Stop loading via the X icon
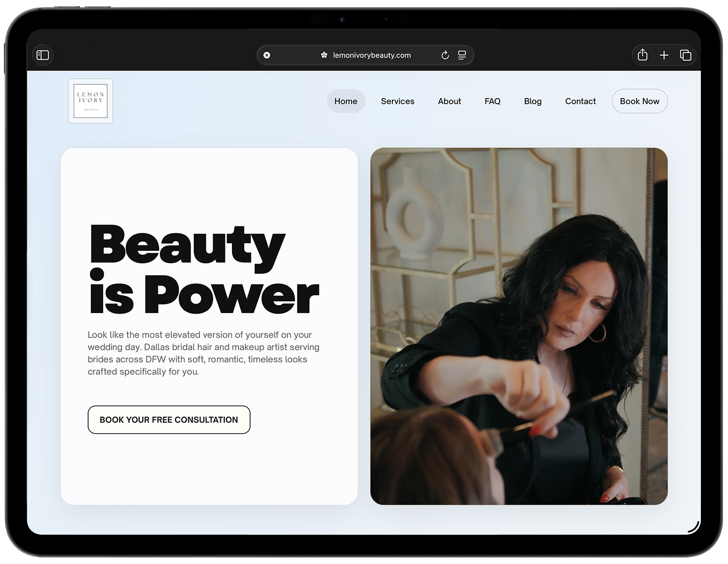728x564 pixels. 267,55
